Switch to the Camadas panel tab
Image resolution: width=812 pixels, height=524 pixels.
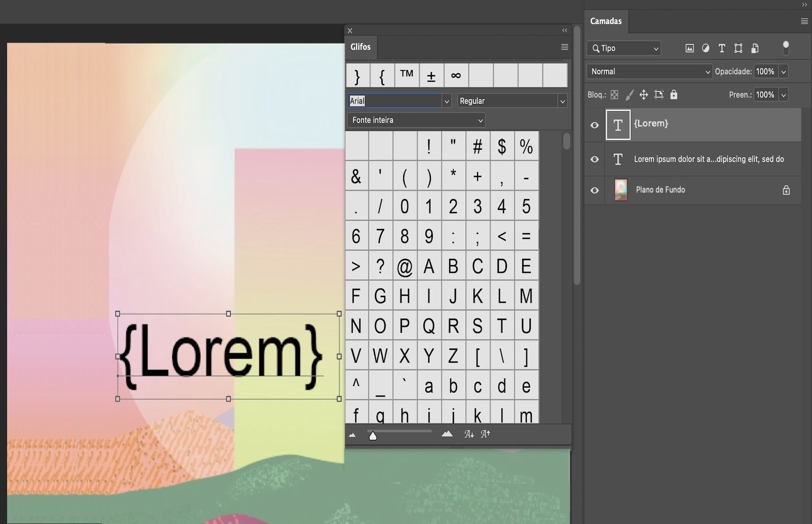[606, 21]
